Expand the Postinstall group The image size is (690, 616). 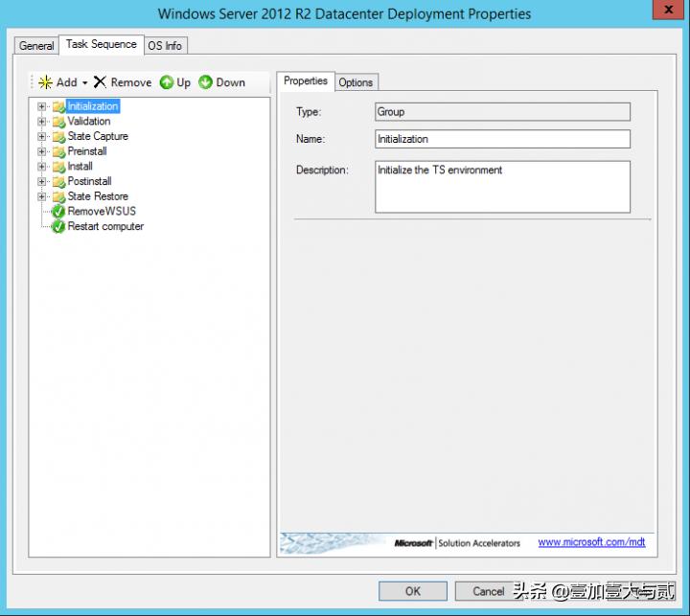pos(42,181)
